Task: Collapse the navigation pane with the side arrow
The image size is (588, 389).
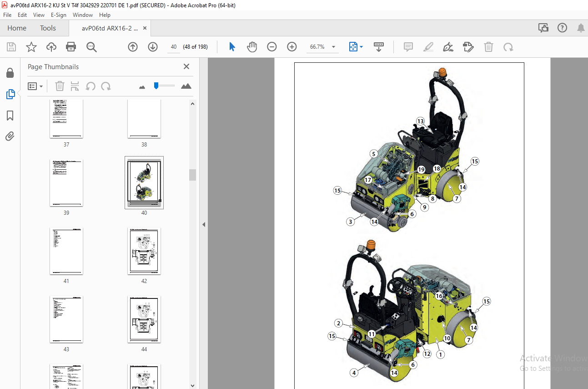Action: (204, 224)
